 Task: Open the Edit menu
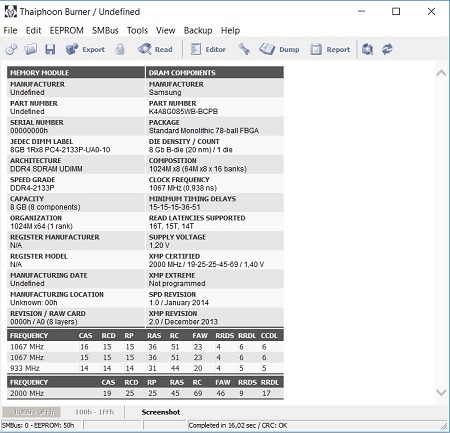coord(33,30)
